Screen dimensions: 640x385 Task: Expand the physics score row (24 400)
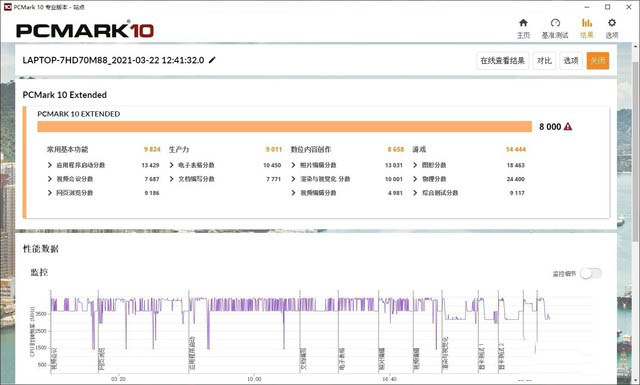[469, 179]
